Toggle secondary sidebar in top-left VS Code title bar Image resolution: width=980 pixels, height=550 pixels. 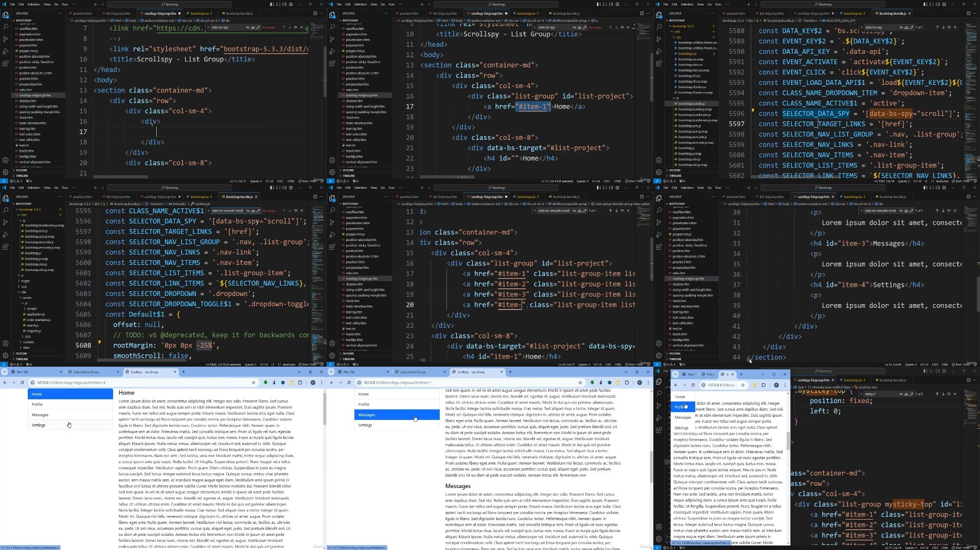point(285,4)
